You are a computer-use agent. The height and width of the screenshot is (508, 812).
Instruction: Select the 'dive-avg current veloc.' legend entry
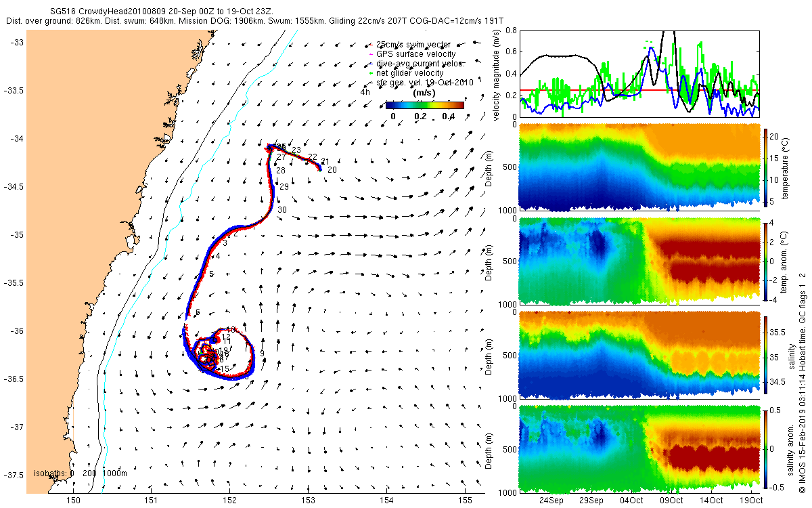click(x=420, y=64)
